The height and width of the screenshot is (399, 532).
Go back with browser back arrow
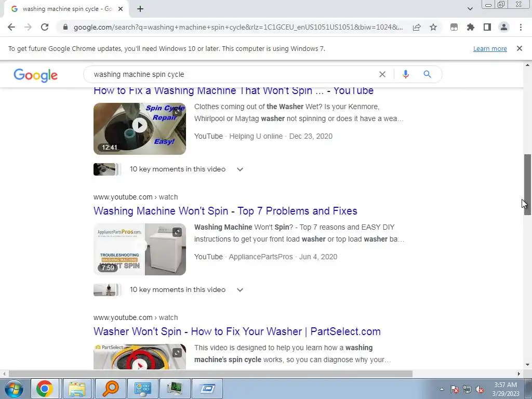(x=11, y=27)
